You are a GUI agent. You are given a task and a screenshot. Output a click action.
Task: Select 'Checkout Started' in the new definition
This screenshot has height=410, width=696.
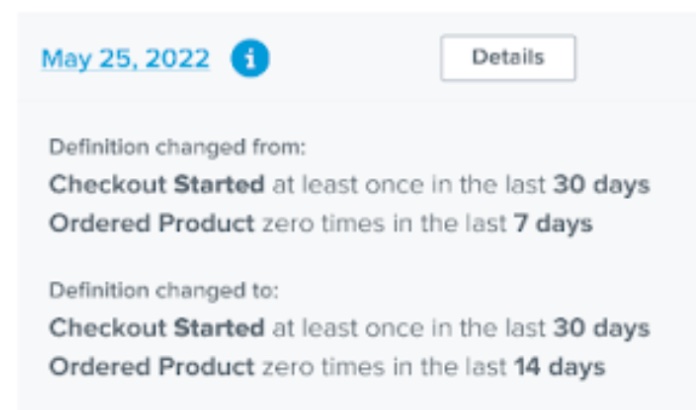pos(157,328)
